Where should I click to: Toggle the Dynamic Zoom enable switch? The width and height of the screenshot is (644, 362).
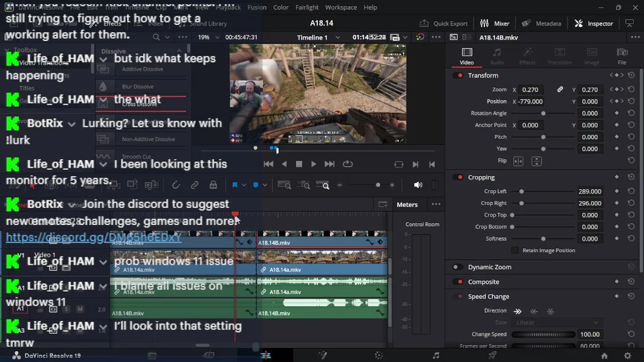click(x=458, y=267)
